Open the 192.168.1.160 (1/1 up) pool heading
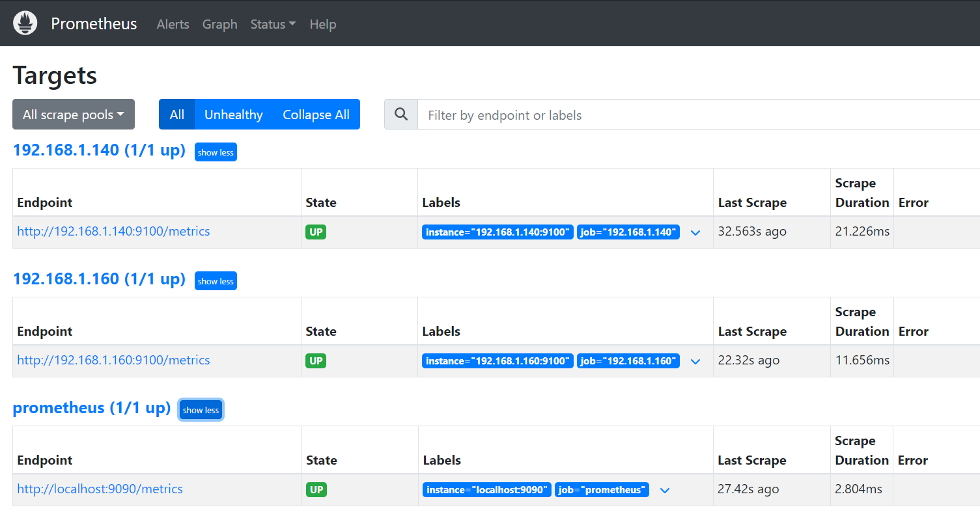The image size is (980, 531). [x=99, y=279]
